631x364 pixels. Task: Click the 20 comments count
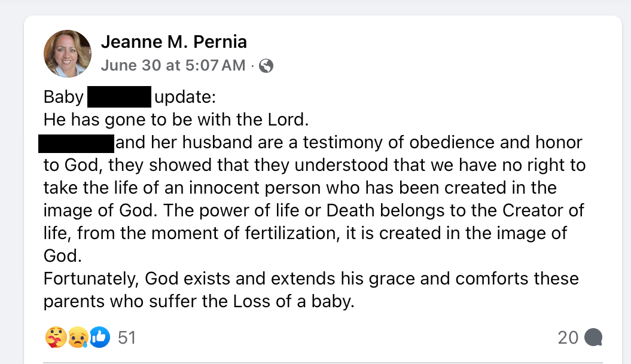(568, 338)
